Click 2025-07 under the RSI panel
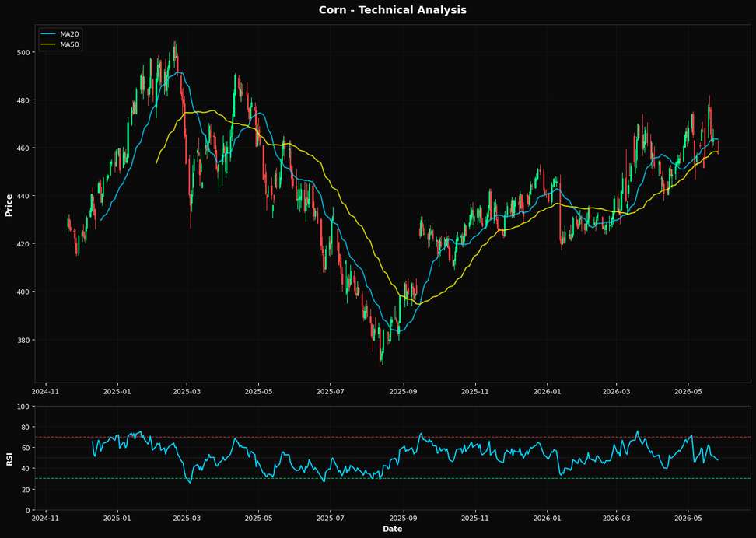This screenshot has width=756, height=538. (331, 519)
